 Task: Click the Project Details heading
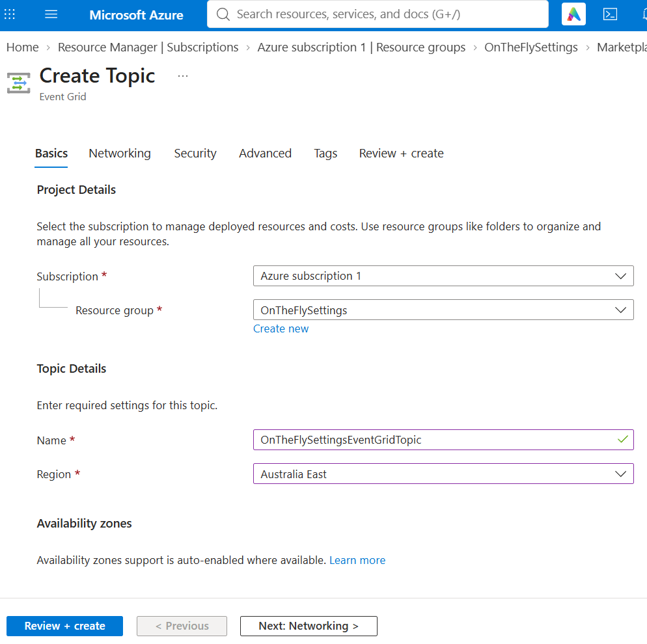tap(76, 190)
